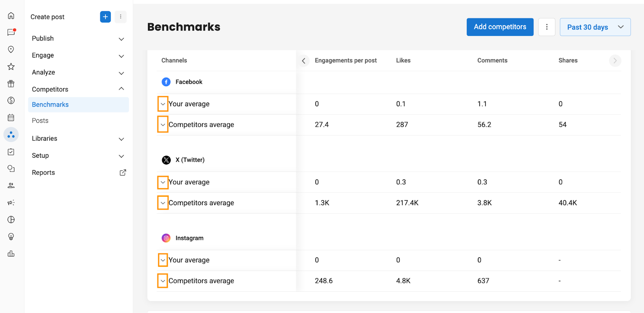Click the Instagram competitors Comments value 637
This screenshot has width=644, height=313.
tap(483, 281)
